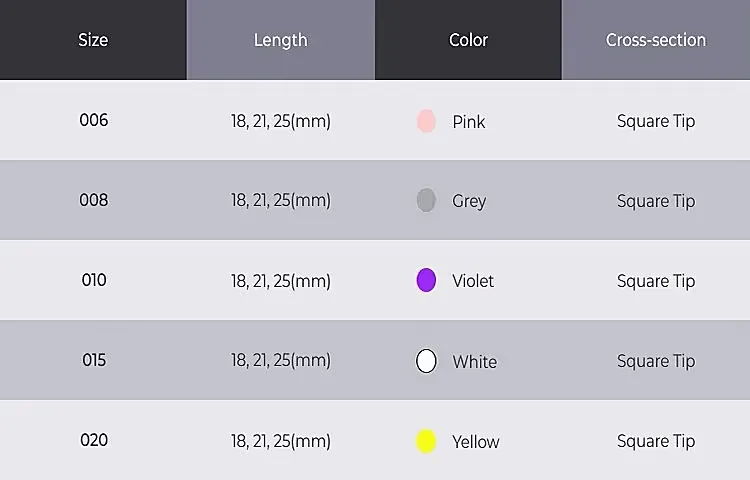This screenshot has width=750, height=480.
Task: Click the length value in the 015 row
Action: tap(280, 361)
